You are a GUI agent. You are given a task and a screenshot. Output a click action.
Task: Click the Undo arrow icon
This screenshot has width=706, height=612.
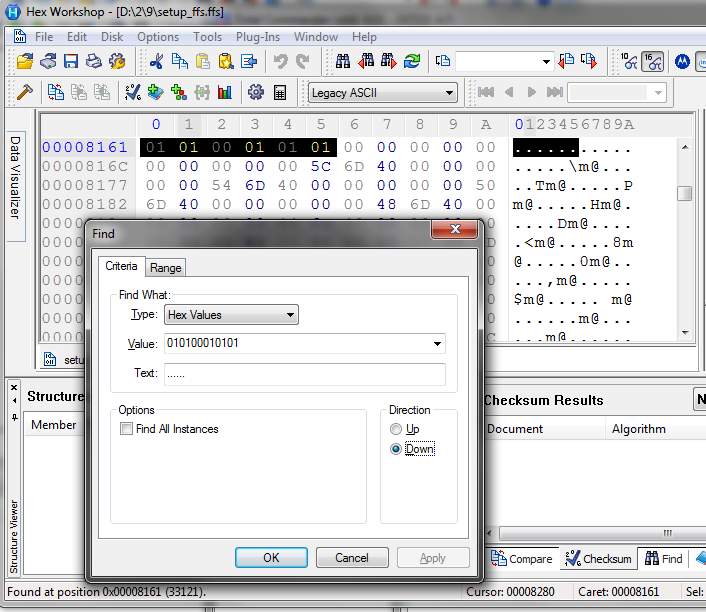point(281,61)
